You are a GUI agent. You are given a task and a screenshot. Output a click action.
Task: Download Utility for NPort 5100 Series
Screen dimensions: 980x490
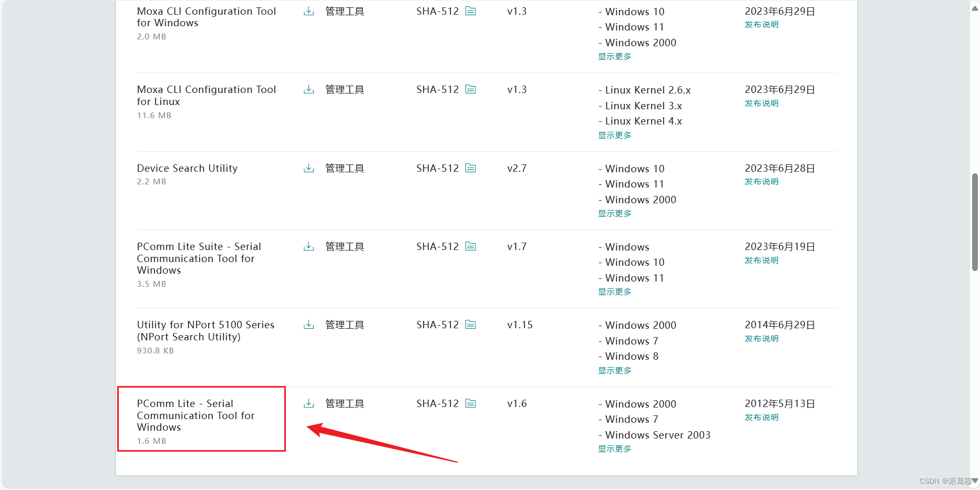pos(308,325)
